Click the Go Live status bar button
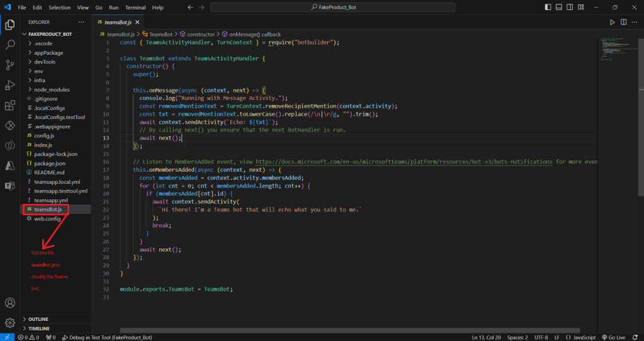Viewport: 644px width, 341px height. coord(613,337)
